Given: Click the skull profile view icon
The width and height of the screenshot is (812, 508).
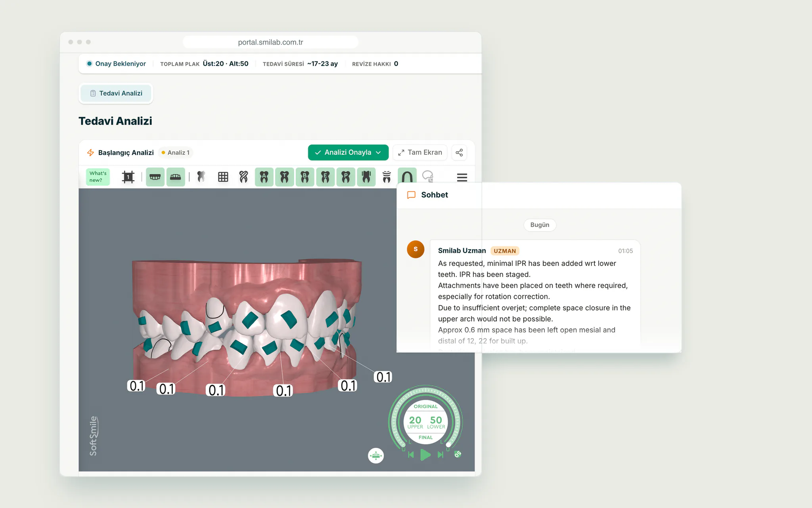Looking at the screenshot, I should pos(428,177).
